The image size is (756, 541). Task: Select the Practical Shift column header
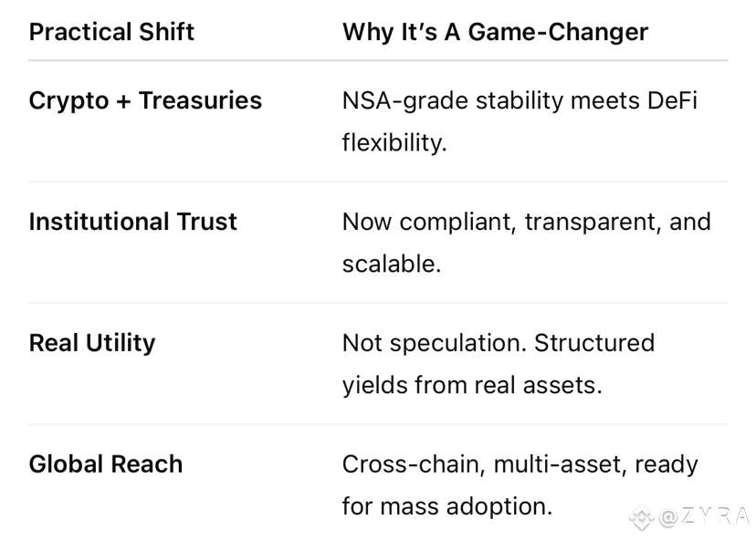click(111, 32)
